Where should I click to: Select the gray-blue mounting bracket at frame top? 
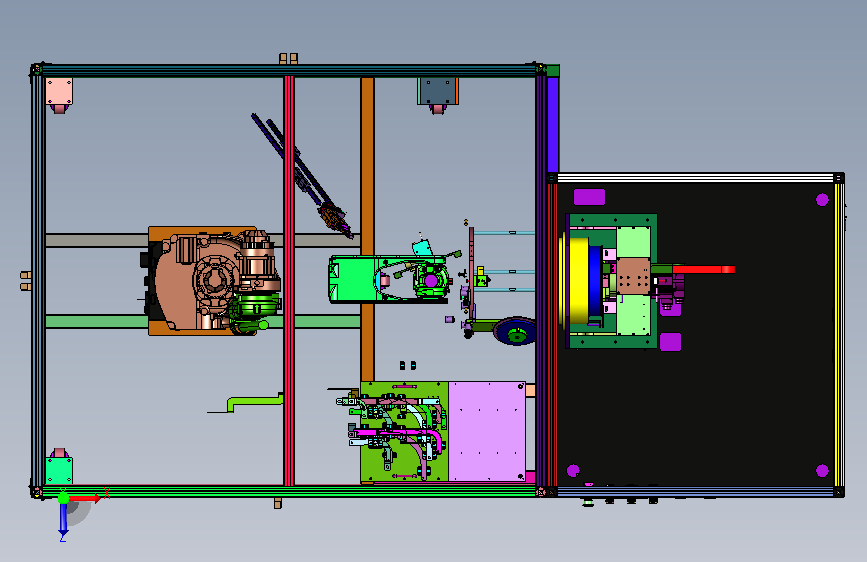pos(438,91)
